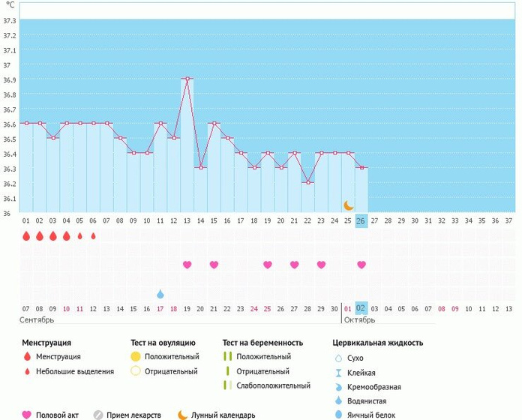
Task: Click the small spotting drop on cycle day 06
Action: [93, 236]
